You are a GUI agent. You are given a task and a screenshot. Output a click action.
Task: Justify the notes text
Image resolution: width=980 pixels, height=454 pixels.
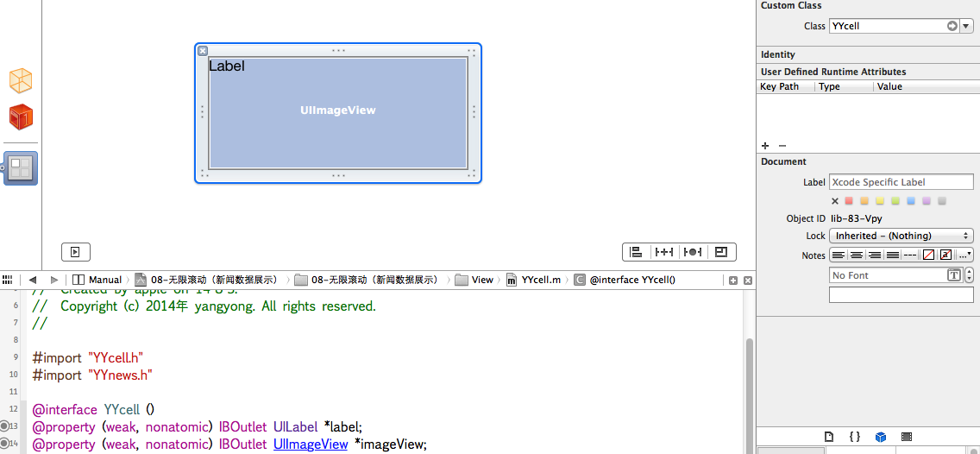pyautogui.click(x=893, y=255)
